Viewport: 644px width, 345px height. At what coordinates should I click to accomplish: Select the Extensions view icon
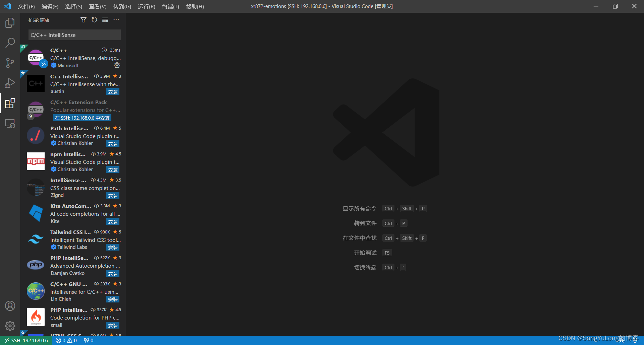tap(10, 103)
